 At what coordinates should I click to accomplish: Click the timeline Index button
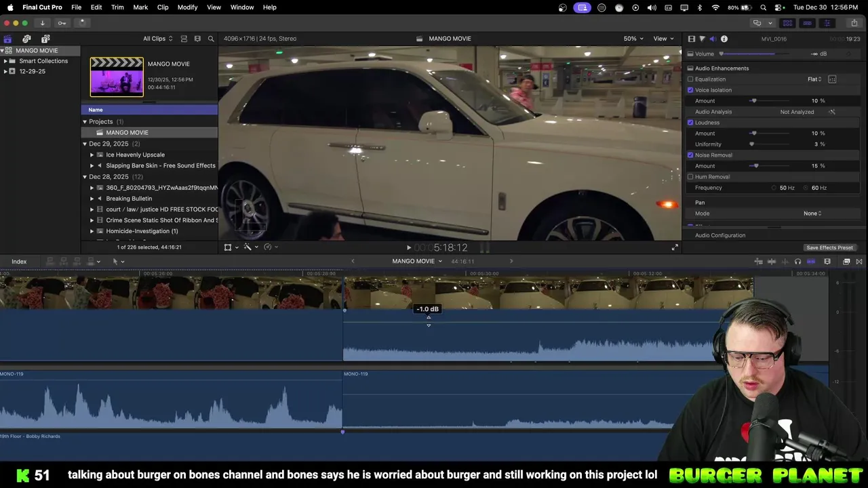[19, 262]
